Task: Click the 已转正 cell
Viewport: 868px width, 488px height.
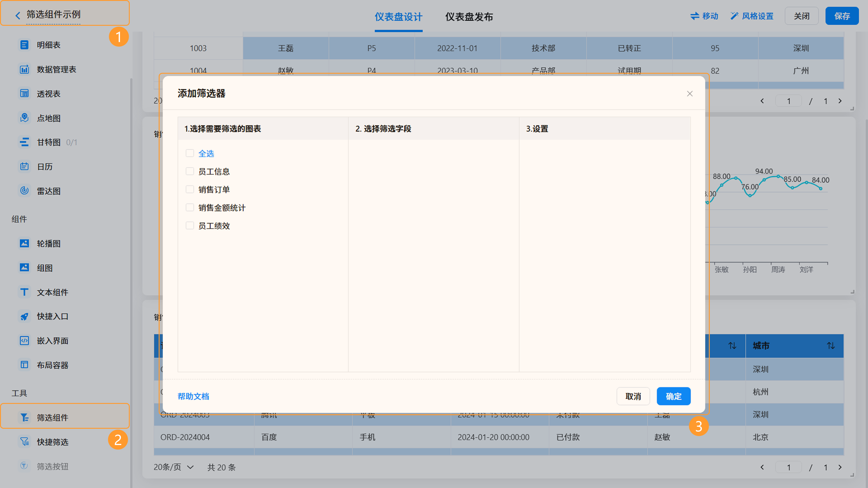Action: coord(630,48)
